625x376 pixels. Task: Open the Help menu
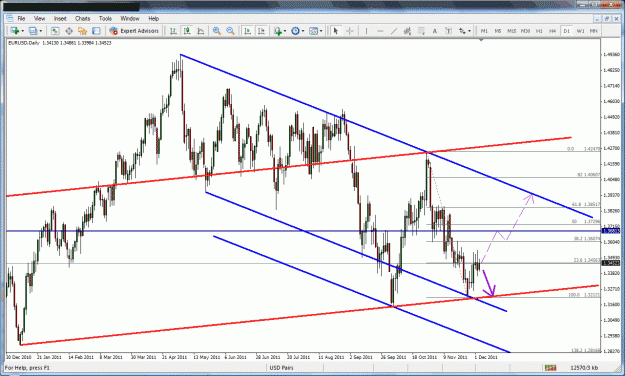(x=153, y=18)
